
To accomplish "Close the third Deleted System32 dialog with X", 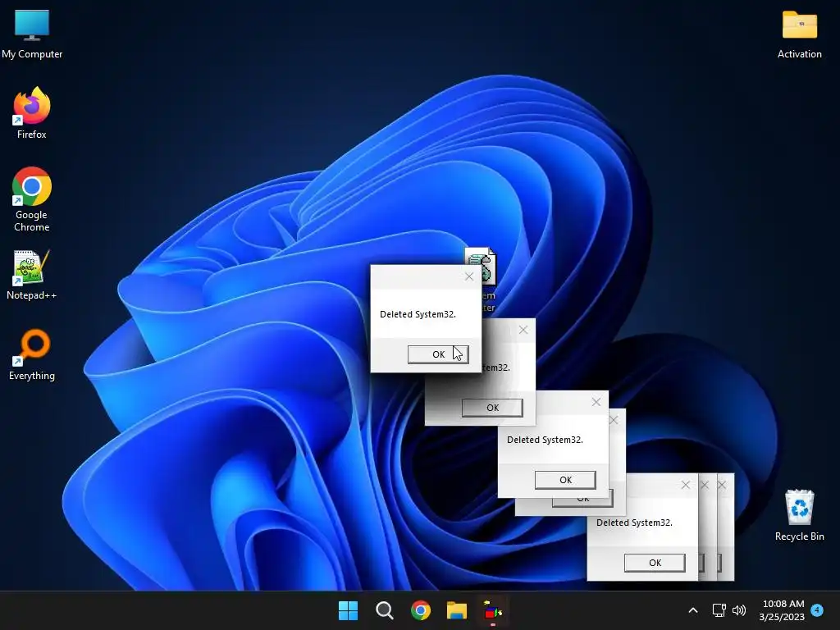I will pyautogui.click(x=596, y=402).
